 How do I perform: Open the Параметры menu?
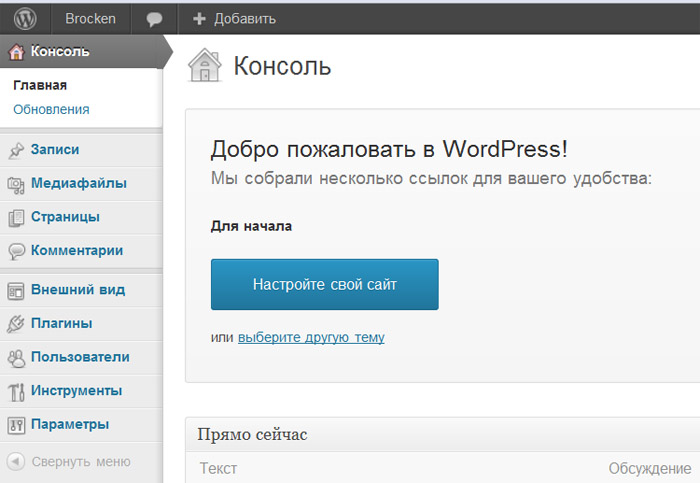click(81, 425)
